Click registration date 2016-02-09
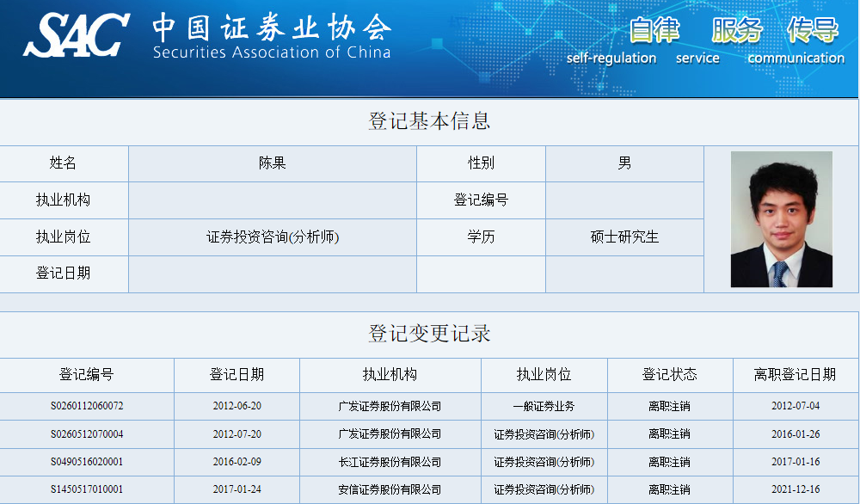The image size is (860, 504). (x=237, y=462)
